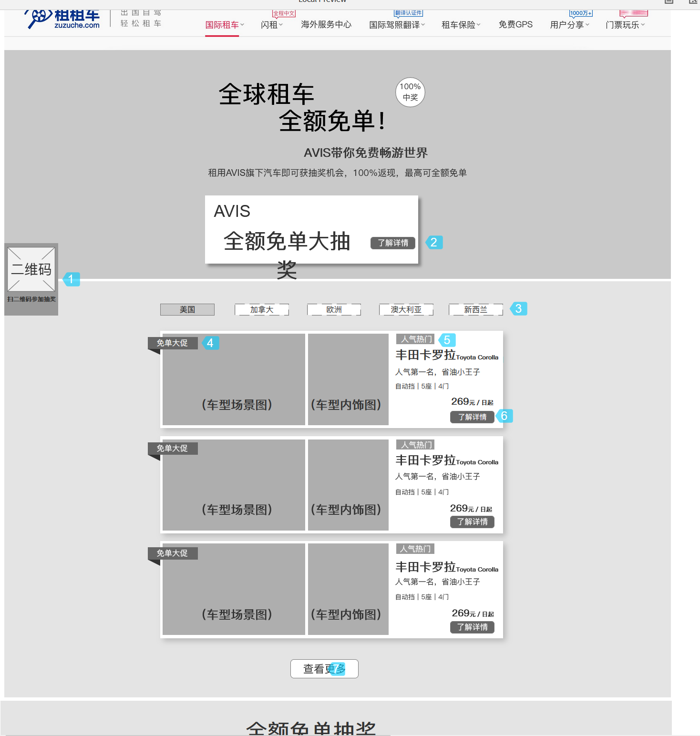Click first card's 269元/日起 price
Image resolution: width=700 pixels, height=736 pixels.
pyautogui.click(x=472, y=402)
